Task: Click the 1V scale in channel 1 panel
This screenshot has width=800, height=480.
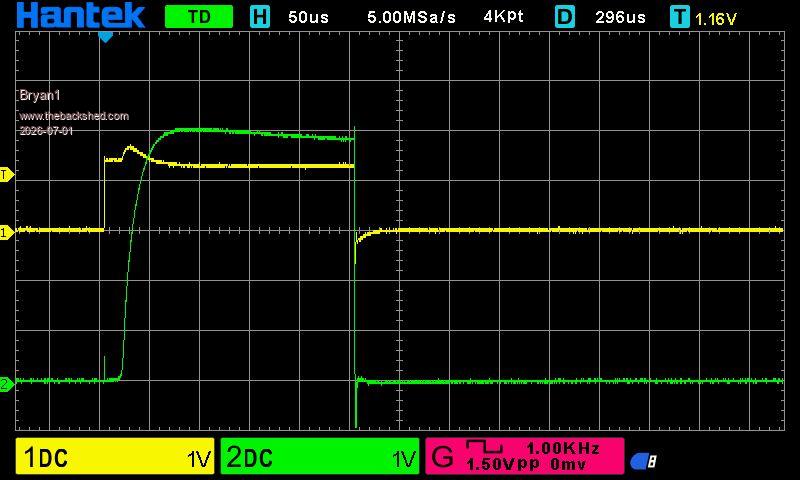Action: pyautogui.click(x=198, y=460)
